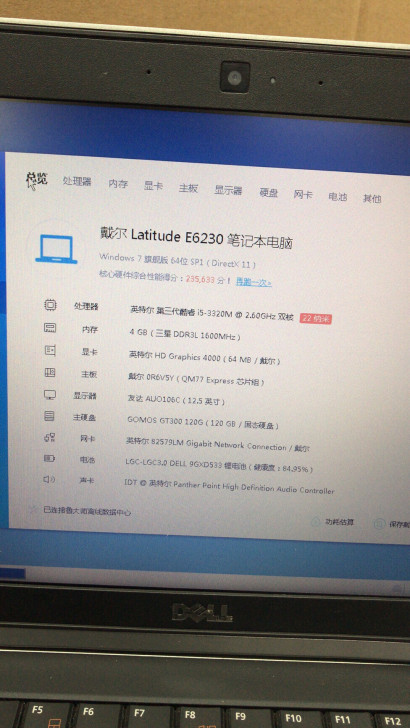Click the 处理器 row label in the list

86,306
